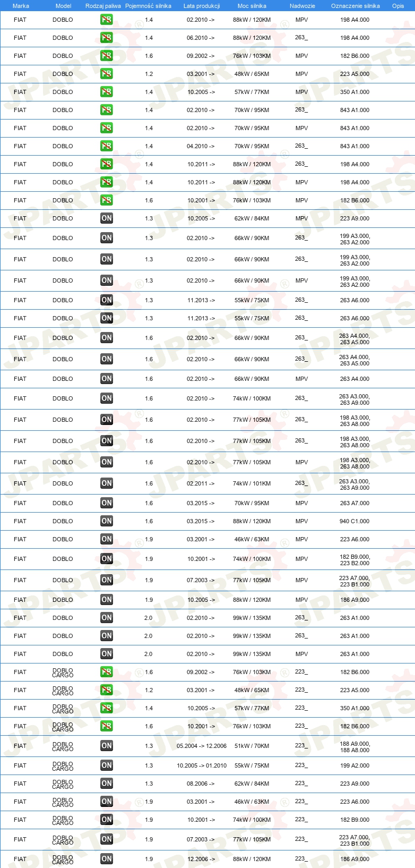Click the 06.2010 -> production date cell
This screenshot has width=415, height=868.
(x=201, y=38)
